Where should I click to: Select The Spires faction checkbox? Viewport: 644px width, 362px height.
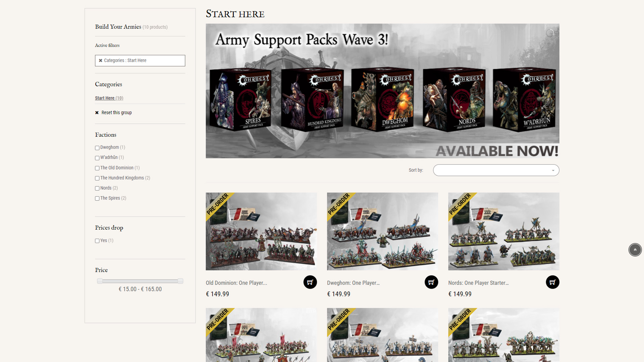[97, 198]
